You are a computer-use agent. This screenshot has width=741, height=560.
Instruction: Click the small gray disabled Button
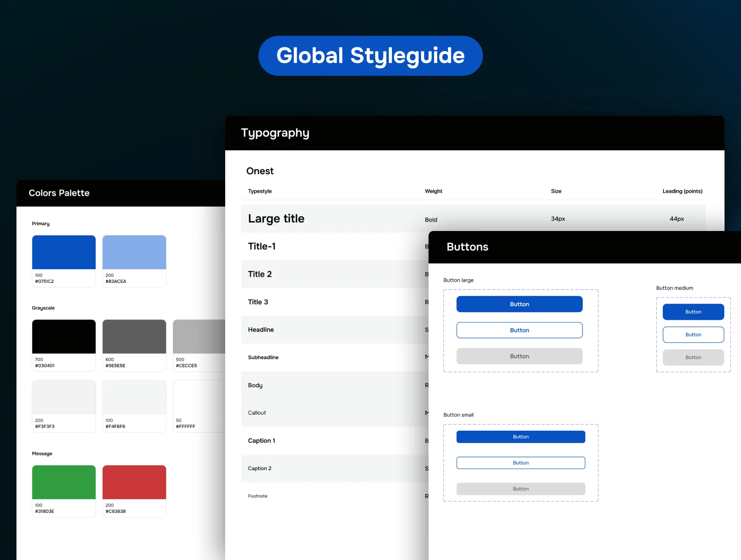click(x=521, y=489)
